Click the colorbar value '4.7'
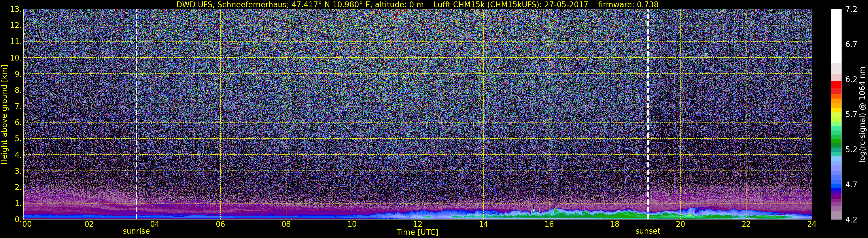 point(851,185)
